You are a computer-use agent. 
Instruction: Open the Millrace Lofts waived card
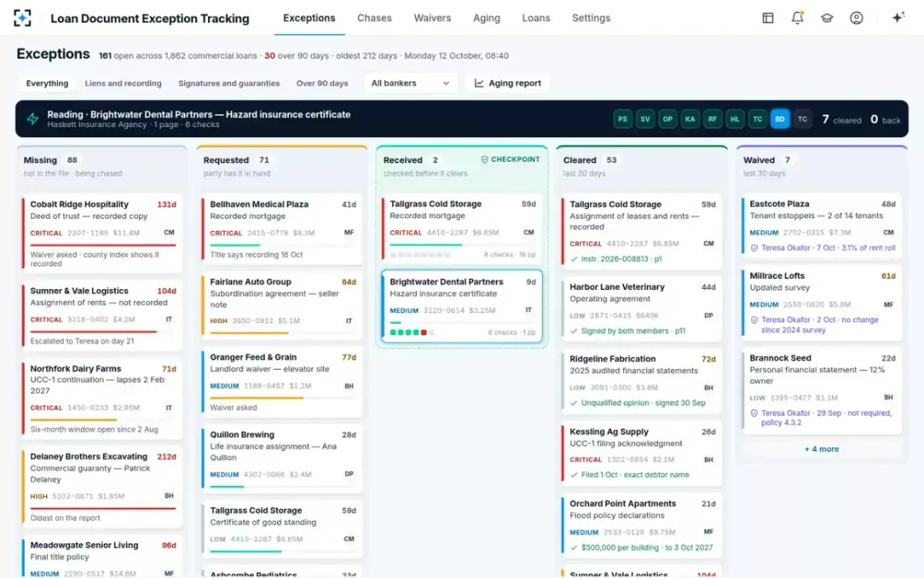(822, 304)
